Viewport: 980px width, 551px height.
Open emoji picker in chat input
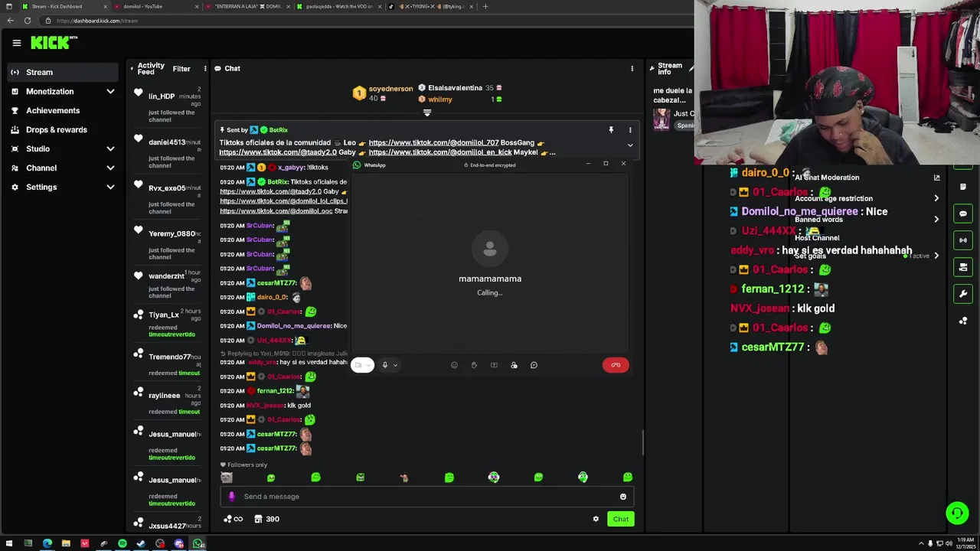pyautogui.click(x=623, y=497)
